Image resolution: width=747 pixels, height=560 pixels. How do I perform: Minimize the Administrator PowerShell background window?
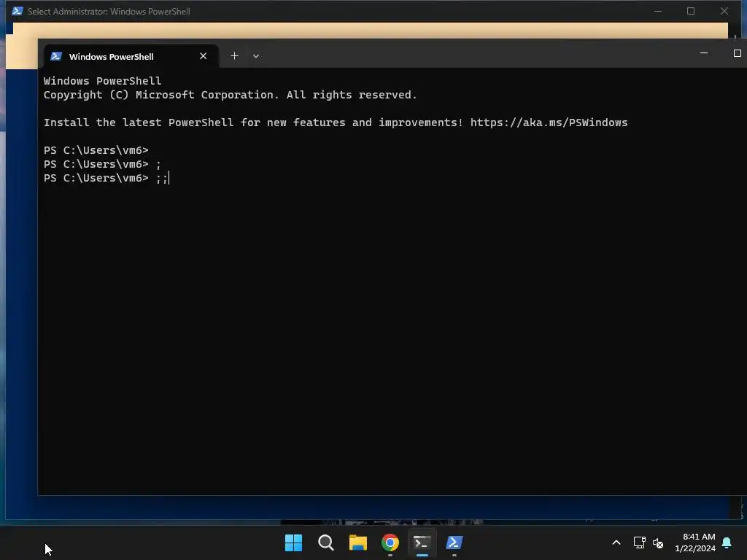click(x=658, y=11)
